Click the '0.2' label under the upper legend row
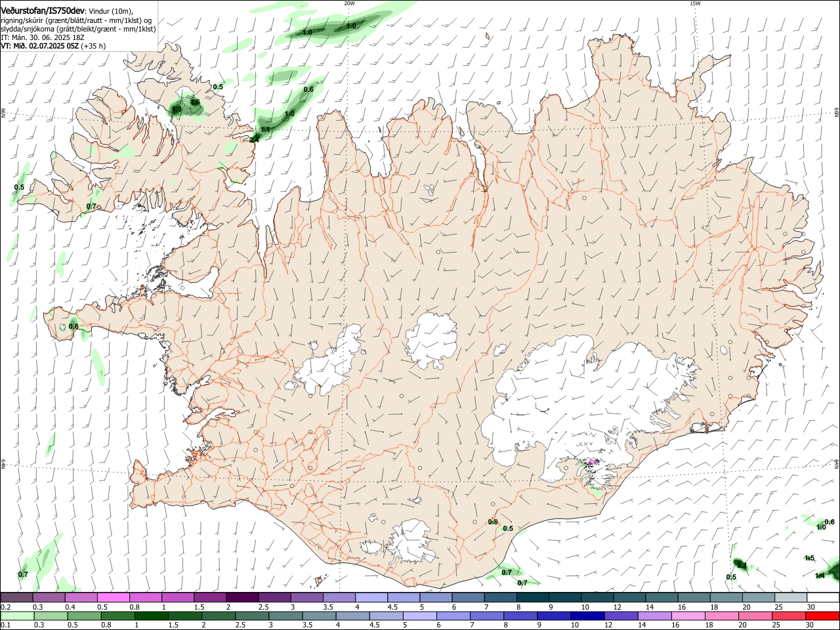This screenshot has height=630, width=840. (x=6, y=607)
